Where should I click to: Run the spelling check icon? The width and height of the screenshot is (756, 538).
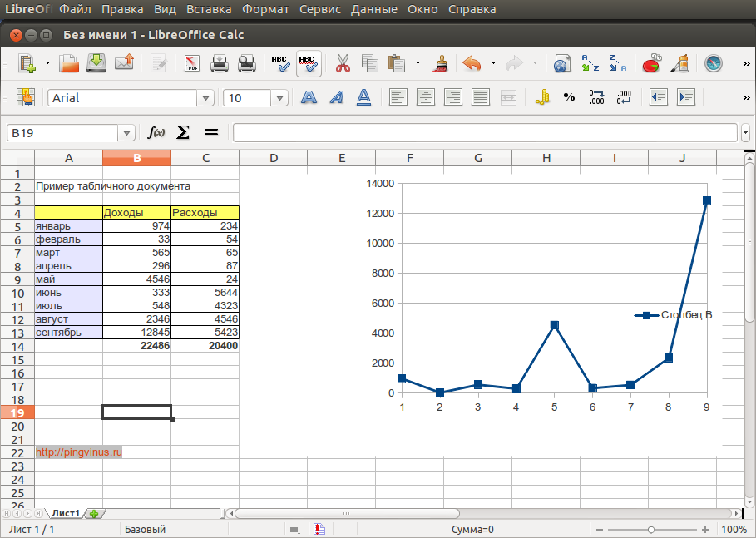tap(280, 63)
